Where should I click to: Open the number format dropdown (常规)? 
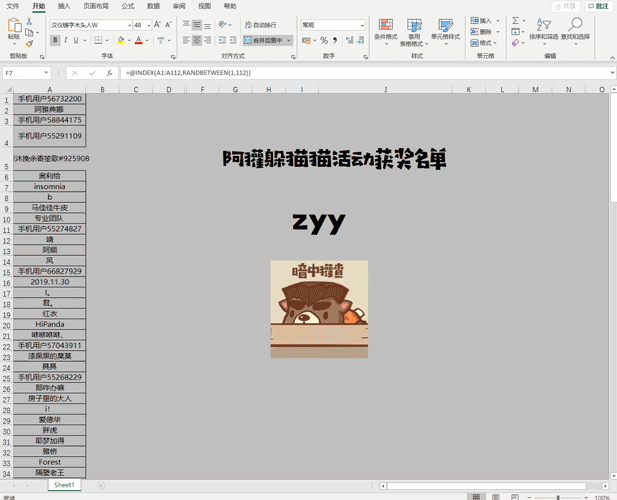pos(361,25)
